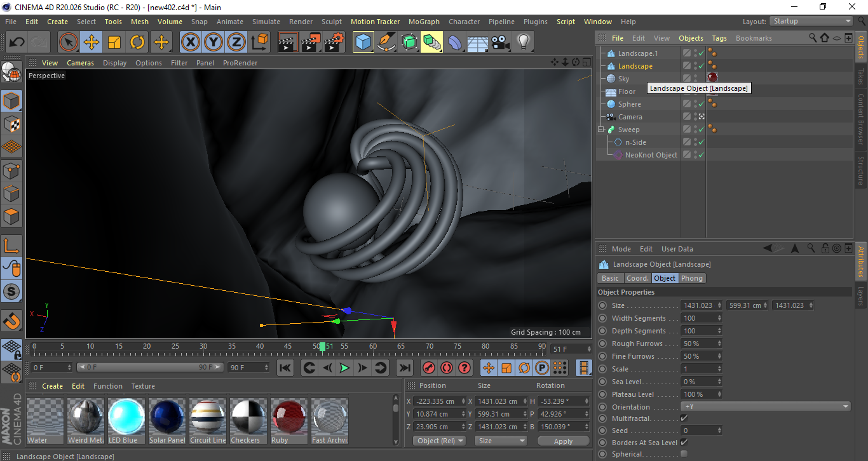The width and height of the screenshot is (868, 461).
Task: Click Render View clapperboard icon
Action: pyautogui.click(x=288, y=43)
